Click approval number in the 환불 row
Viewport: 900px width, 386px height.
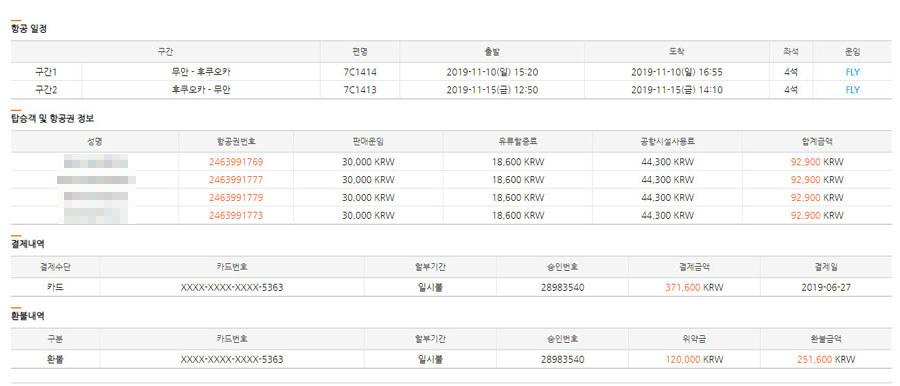(562, 360)
